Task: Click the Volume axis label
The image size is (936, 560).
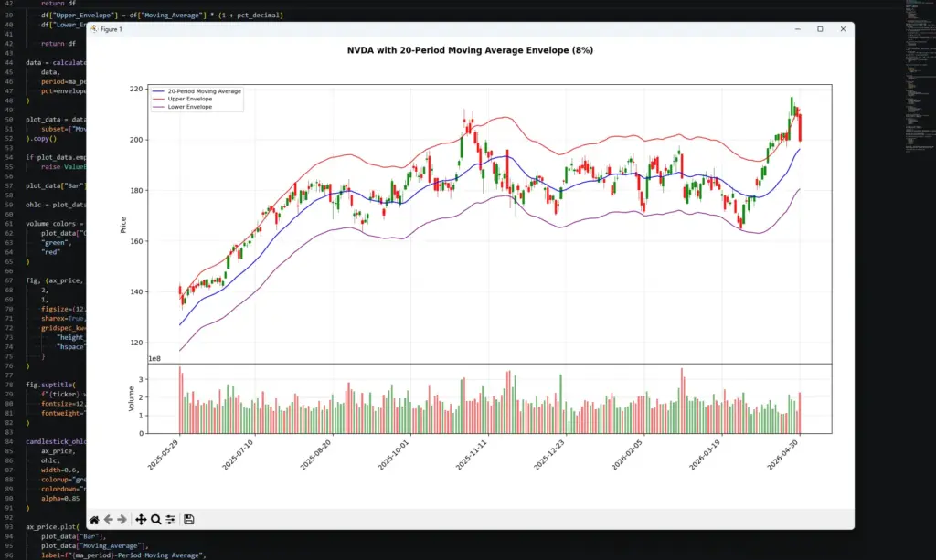Action: click(x=132, y=398)
